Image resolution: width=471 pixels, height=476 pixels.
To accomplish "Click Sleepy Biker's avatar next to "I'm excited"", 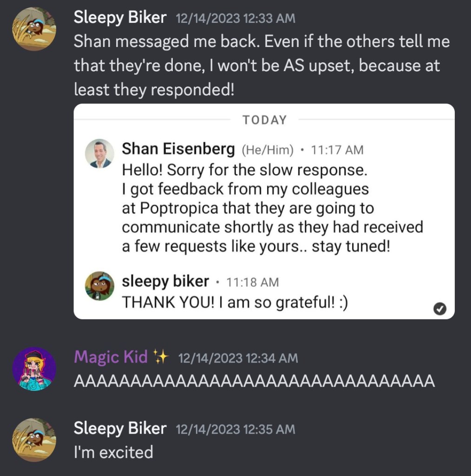I will [x=34, y=440].
